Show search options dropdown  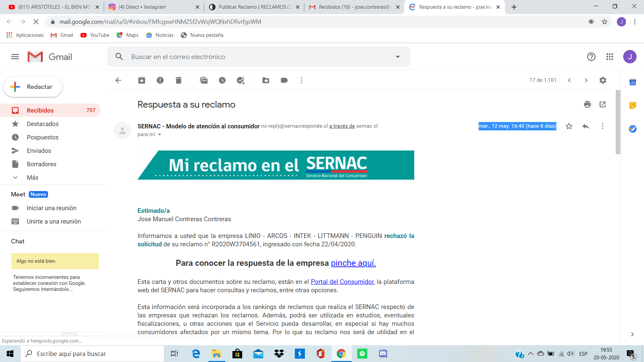[x=397, y=57]
